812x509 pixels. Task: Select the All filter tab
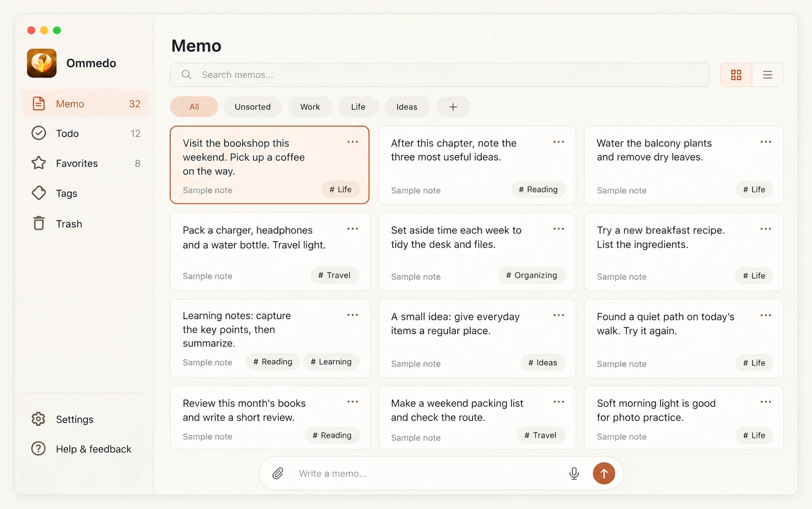tap(194, 107)
